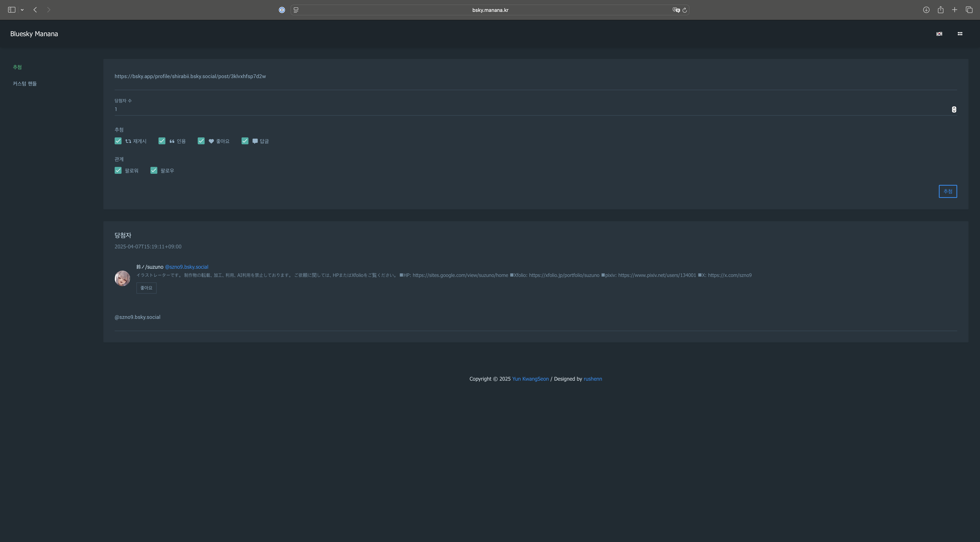Click the Safari reload page icon
The image size is (980, 542).
[685, 10]
